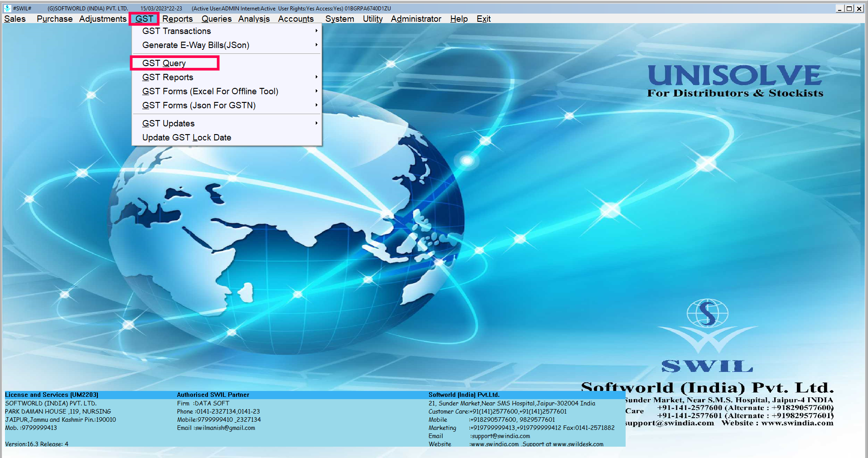Expand GST Transactions submenu arrow
The image size is (868, 458).
pyautogui.click(x=316, y=31)
